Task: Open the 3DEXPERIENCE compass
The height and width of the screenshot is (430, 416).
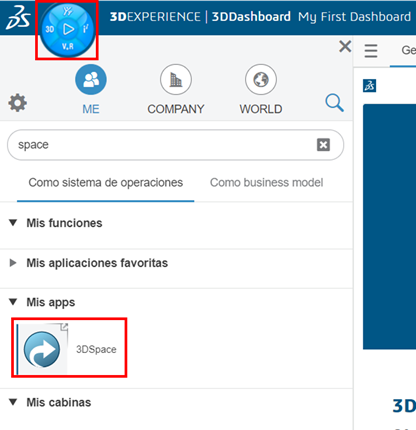Action: [67, 30]
